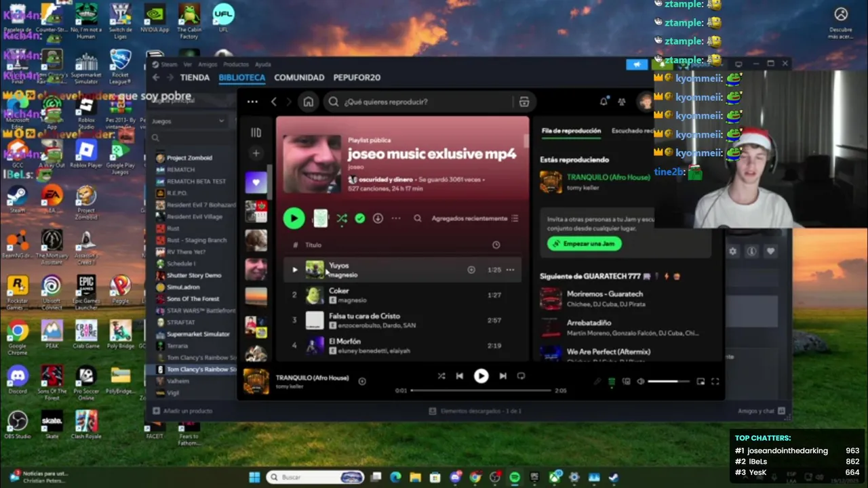Create a playlist with the plus icon
868x488 pixels.
coord(256,153)
